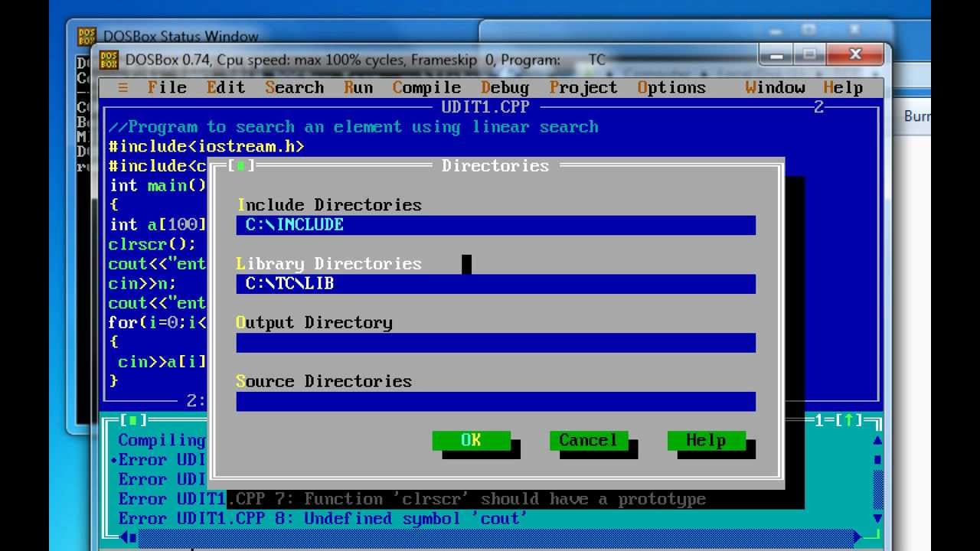The image size is (980, 551).
Task: Select the Include Directories label
Action: 329,205
